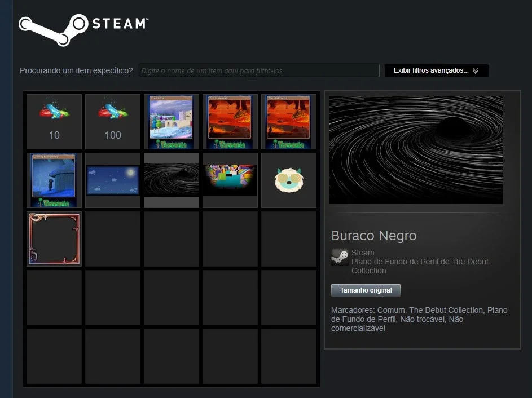This screenshot has height=398, width=532.
Task: Select the yeti face sticker item
Action: pyautogui.click(x=289, y=180)
